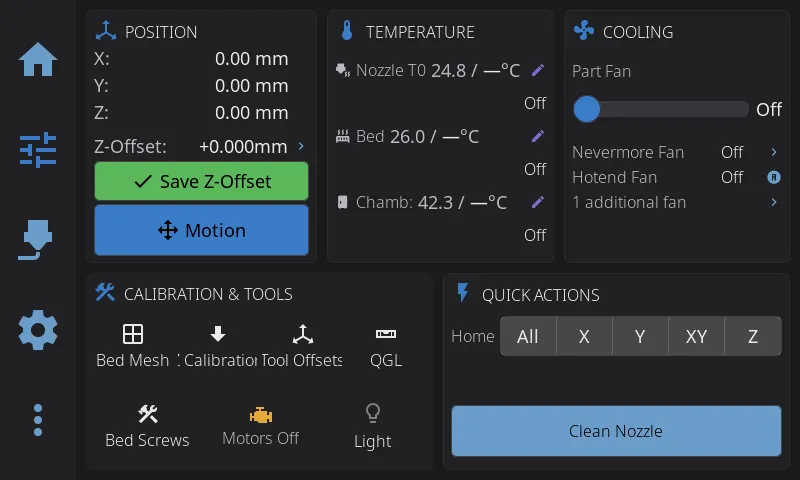Home the Z axis
The height and width of the screenshot is (480, 800).
point(753,336)
